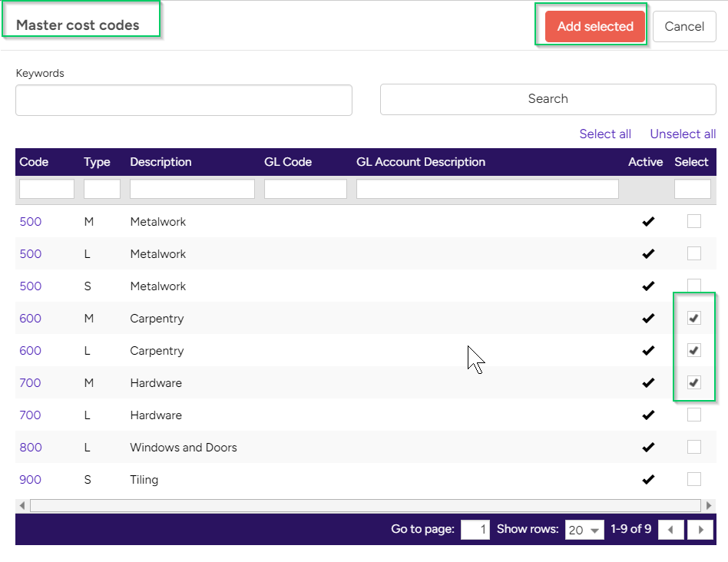Click the horizontal scrollbar right arrow
The image size is (728, 562).
point(709,505)
